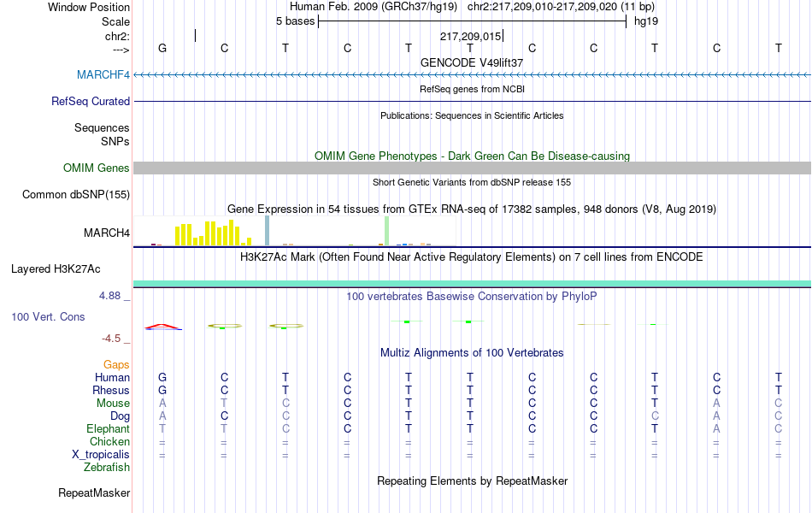Viewport: 812px width, 513px height.
Task: Click the 217,209,015 position marker
Action: coord(471,36)
